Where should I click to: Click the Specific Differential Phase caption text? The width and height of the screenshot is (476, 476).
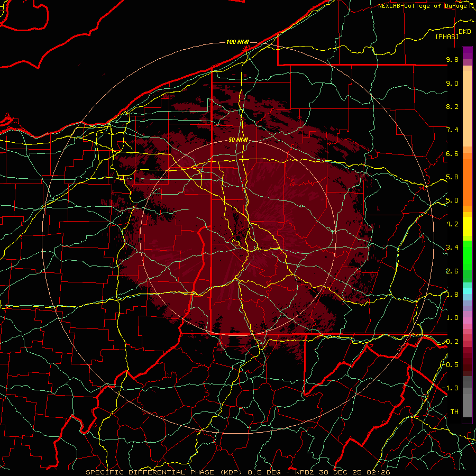(x=238, y=472)
